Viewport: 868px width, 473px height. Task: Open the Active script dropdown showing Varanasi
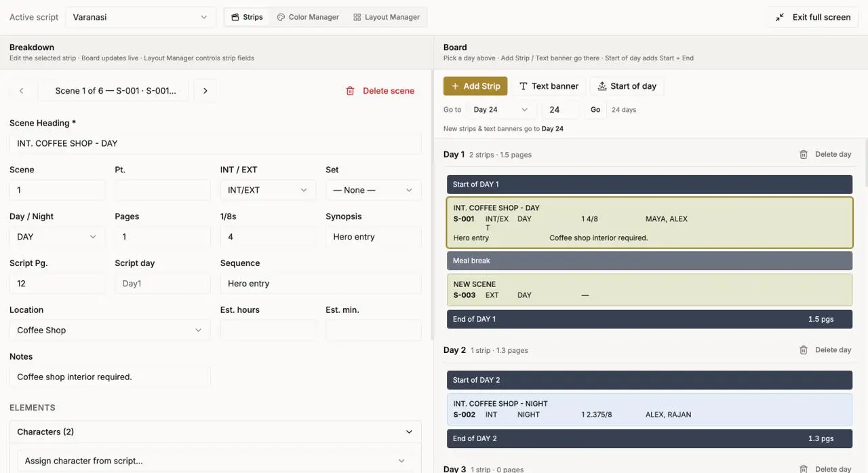point(140,17)
